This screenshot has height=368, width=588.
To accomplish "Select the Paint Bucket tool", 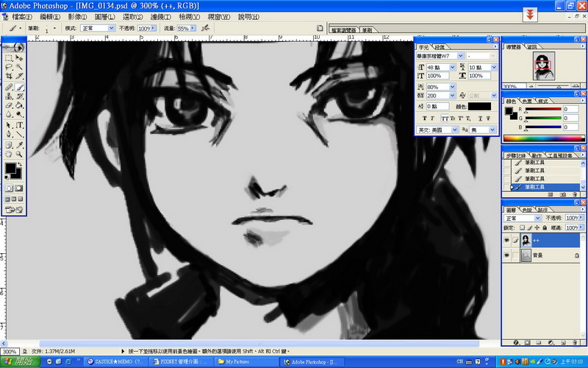I will [19, 105].
